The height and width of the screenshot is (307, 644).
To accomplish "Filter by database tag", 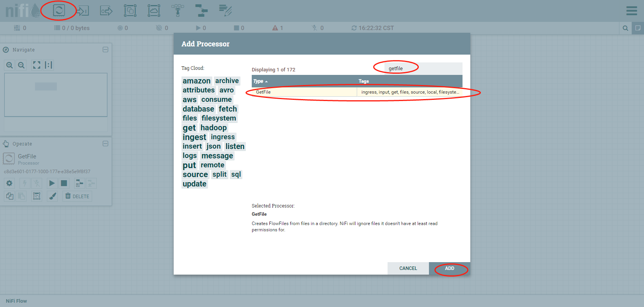I will pyautogui.click(x=198, y=109).
